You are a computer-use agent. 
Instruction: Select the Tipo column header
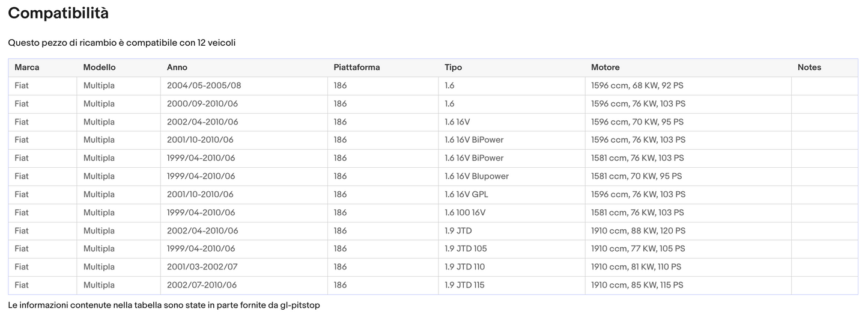(x=454, y=67)
